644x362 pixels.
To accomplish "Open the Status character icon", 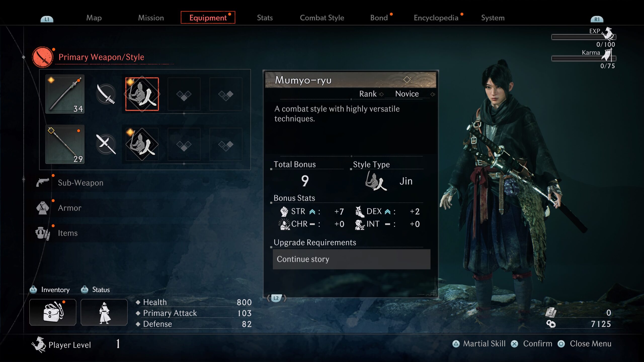I will pyautogui.click(x=104, y=312).
